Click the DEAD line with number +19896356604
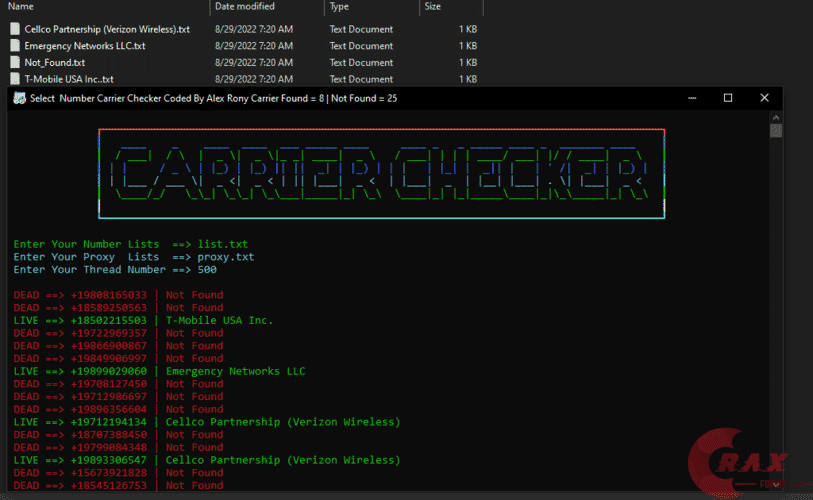 click(x=118, y=409)
